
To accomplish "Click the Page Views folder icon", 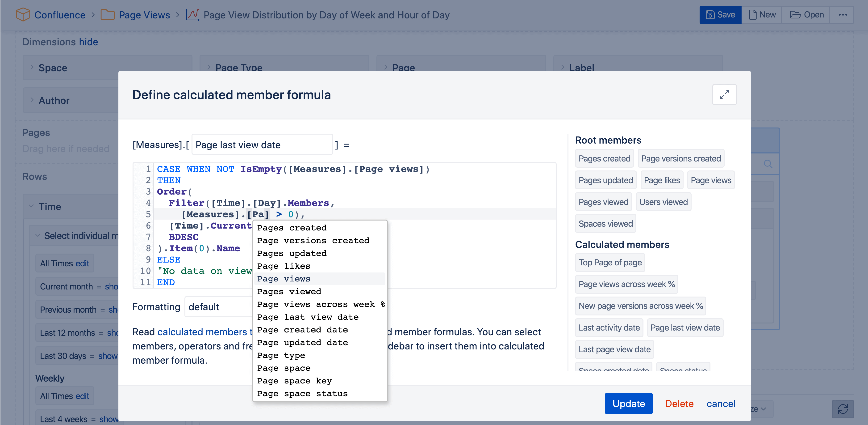I will pyautogui.click(x=108, y=15).
